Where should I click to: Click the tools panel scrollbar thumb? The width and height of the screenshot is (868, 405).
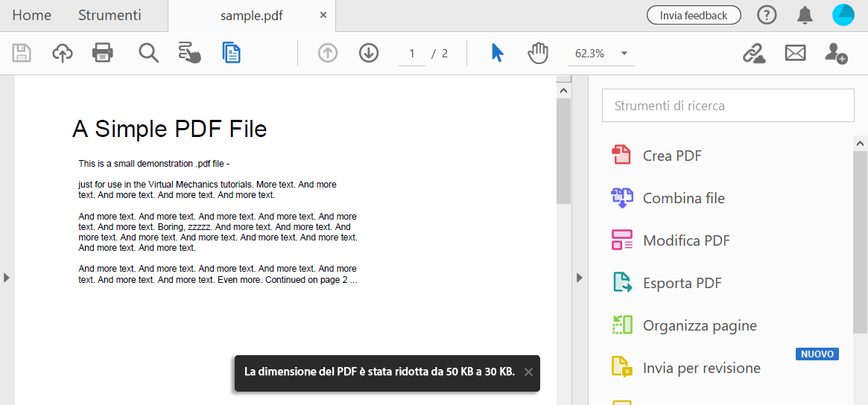tap(861, 242)
